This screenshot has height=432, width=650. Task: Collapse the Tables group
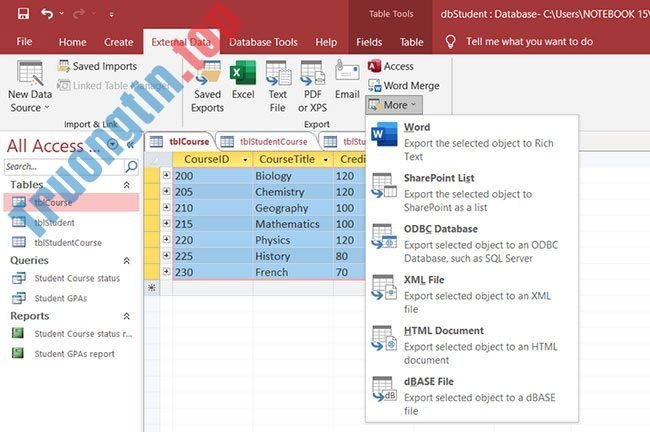(x=126, y=185)
